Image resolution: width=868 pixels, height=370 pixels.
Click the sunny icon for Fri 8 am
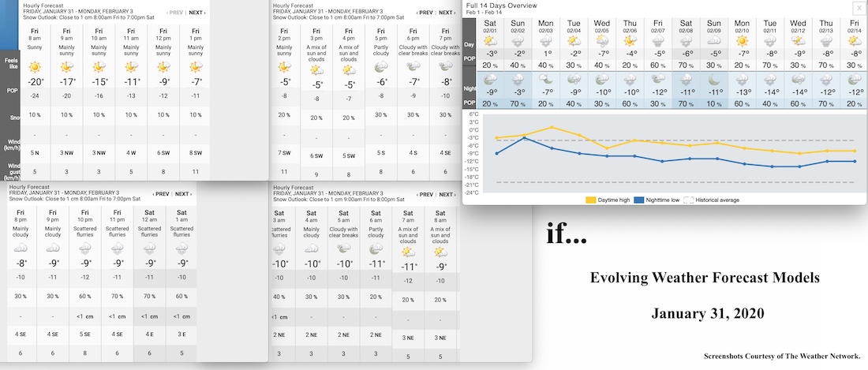pyautogui.click(x=35, y=68)
